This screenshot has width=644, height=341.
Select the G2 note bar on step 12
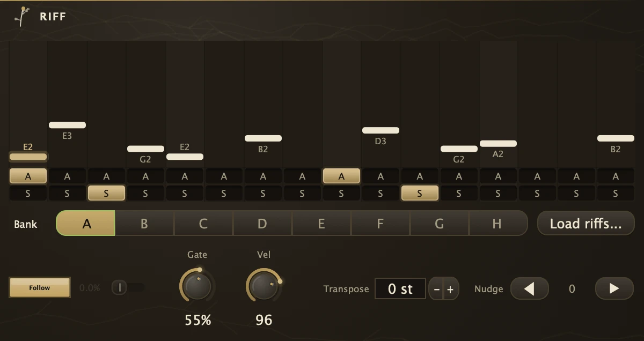pyautogui.click(x=459, y=149)
